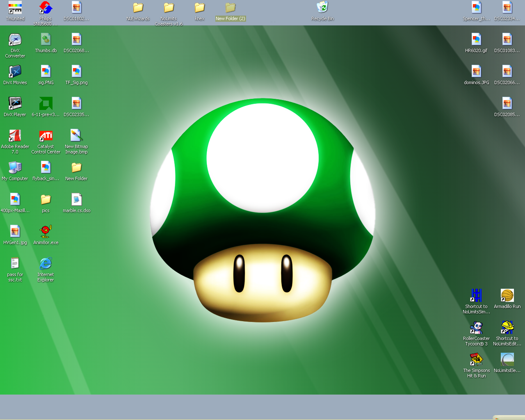Select the pass for ssc.txt file
Viewport: 525px width, 420px height.
pyautogui.click(x=15, y=263)
